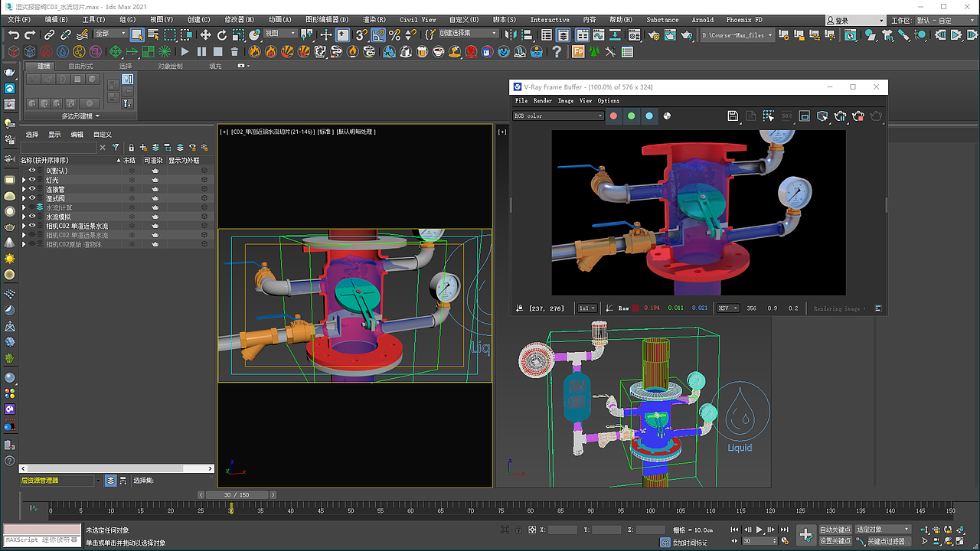Open the 渲染(R) menu
The width and height of the screenshot is (980, 551).
(x=374, y=20)
